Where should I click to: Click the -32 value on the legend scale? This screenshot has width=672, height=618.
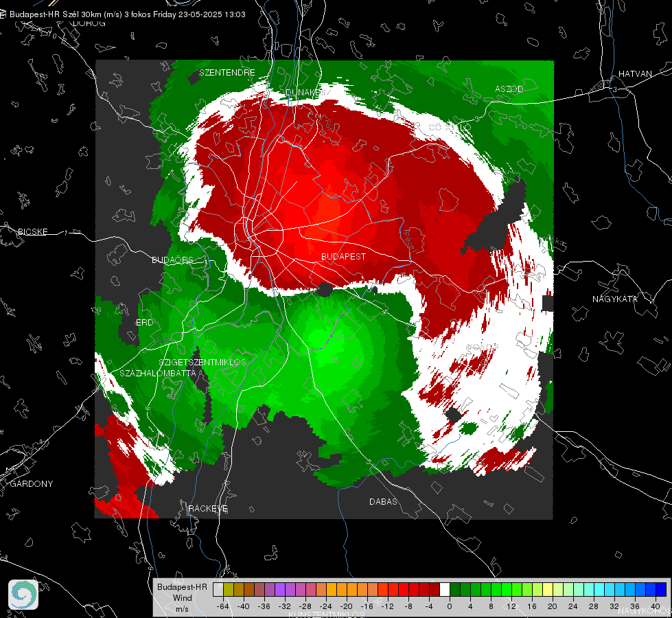pos(285,606)
